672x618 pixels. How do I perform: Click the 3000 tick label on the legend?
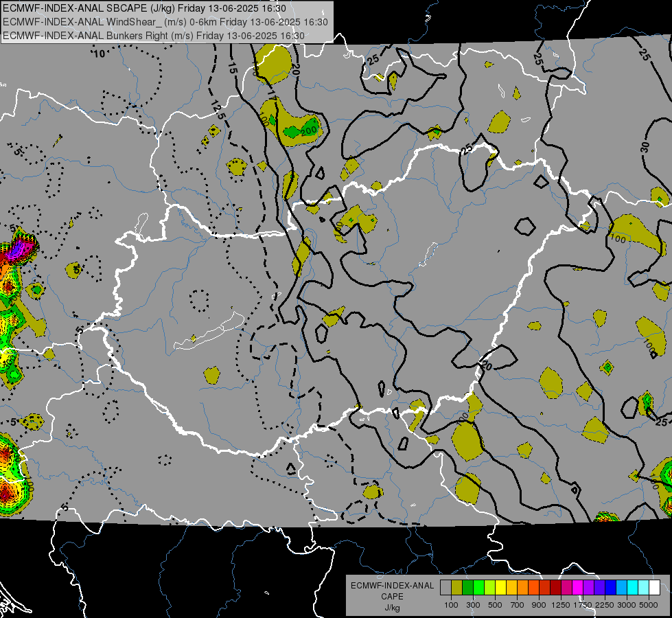tap(627, 605)
